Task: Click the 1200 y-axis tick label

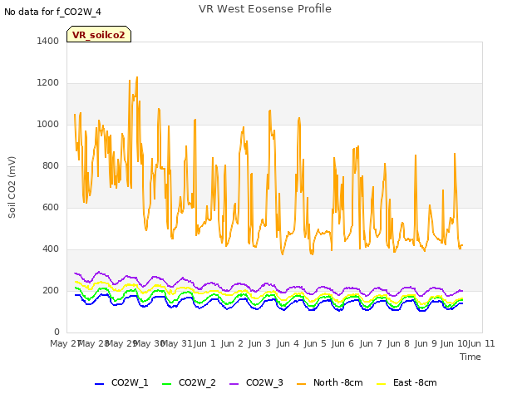Action: (48, 83)
